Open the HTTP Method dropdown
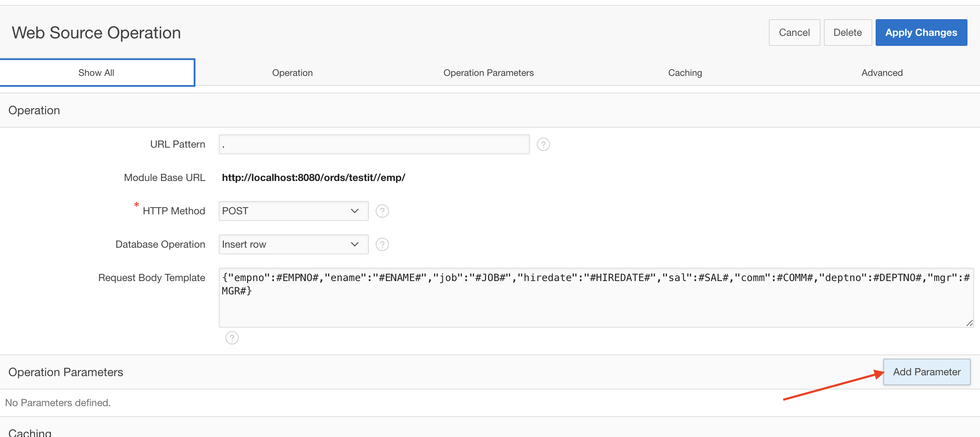This screenshot has height=437, width=980. 293,211
